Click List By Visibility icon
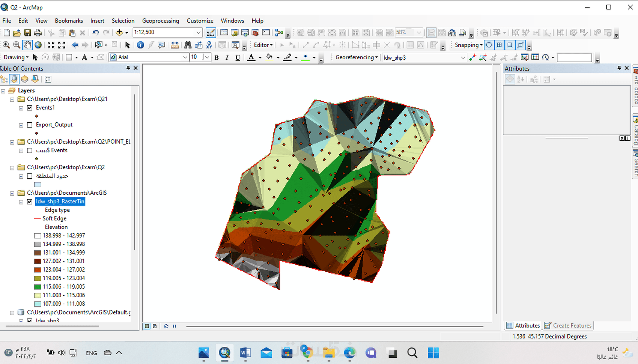This screenshot has width=638, height=364. tap(25, 79)
